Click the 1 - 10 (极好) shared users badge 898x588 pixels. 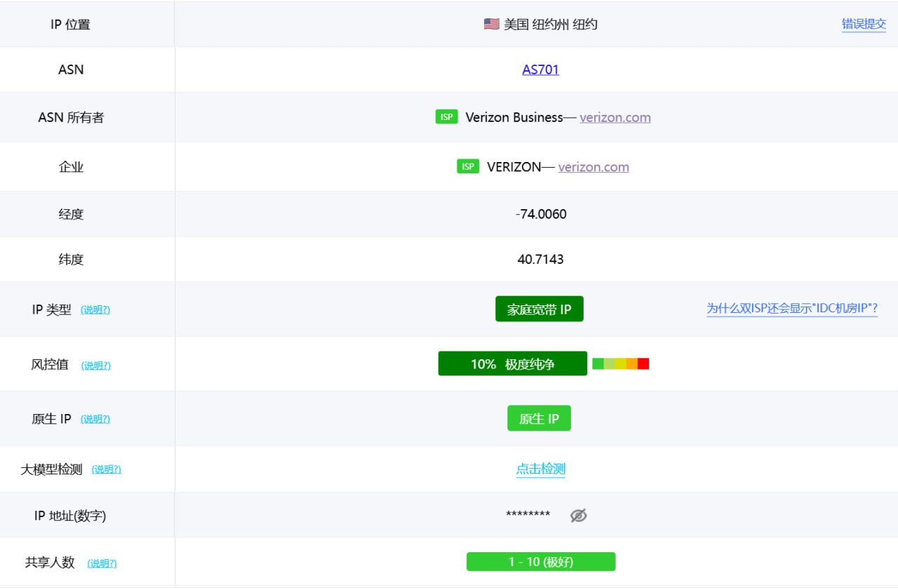[x=540, y=561]
